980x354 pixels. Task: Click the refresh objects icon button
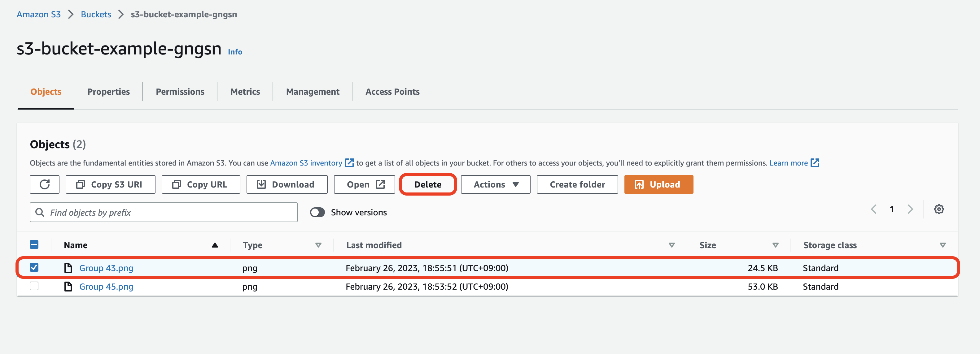click(x=45, y=184)
